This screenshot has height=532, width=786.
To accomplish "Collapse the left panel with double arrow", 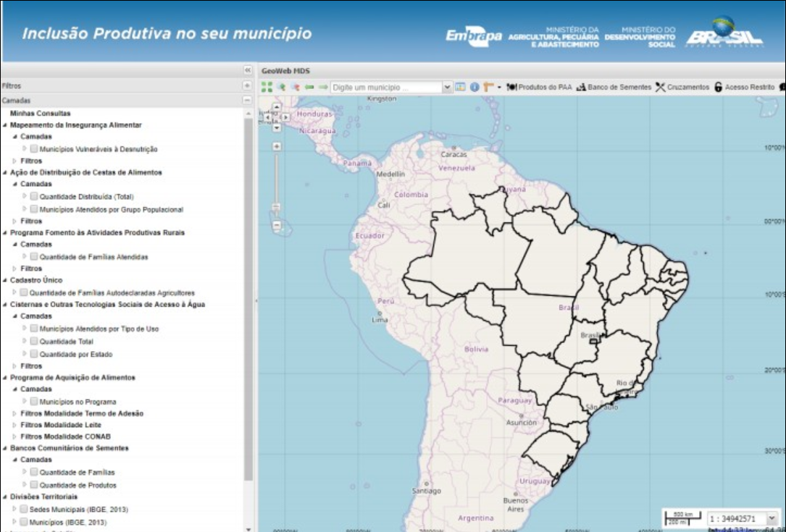I will [247, 70].
